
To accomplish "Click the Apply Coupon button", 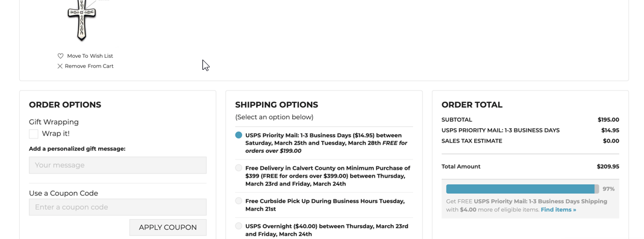I will (167, 228).
